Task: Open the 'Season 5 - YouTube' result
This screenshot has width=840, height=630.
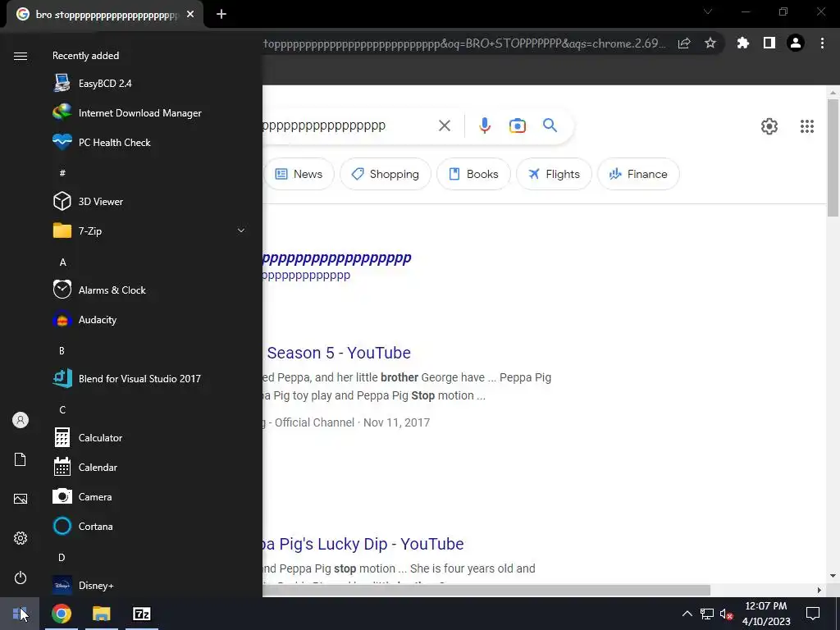Action: (339, 353)
